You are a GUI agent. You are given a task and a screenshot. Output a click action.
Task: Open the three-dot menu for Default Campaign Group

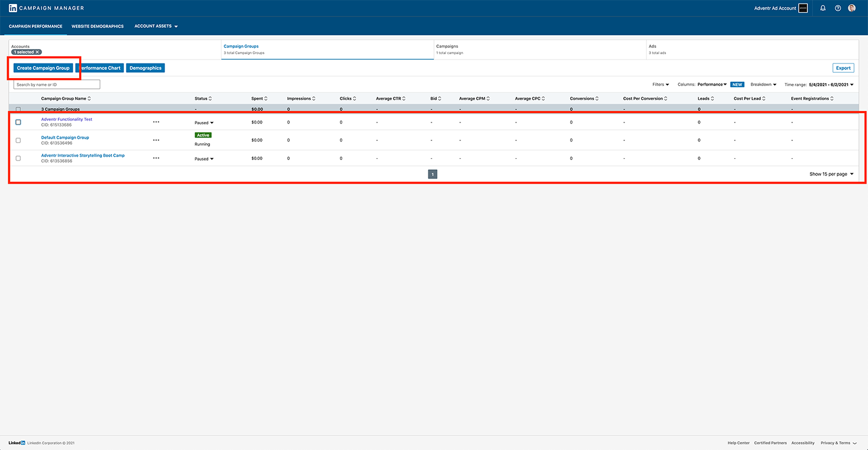(x=156, y=140)
